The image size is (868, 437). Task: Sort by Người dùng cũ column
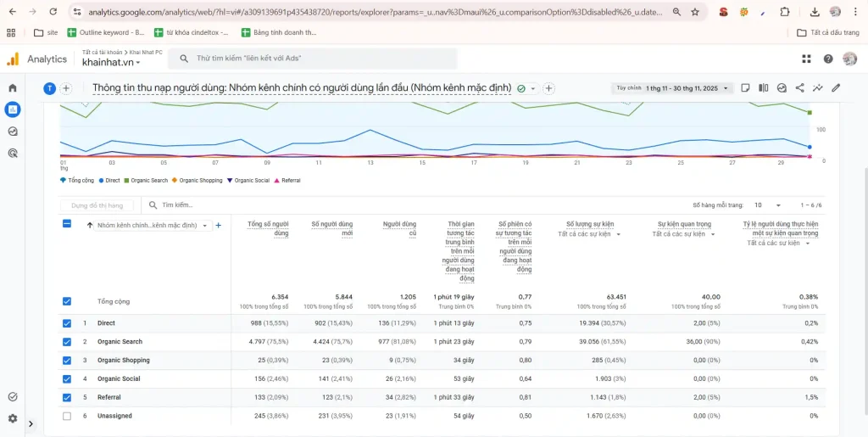click(400, 228)
